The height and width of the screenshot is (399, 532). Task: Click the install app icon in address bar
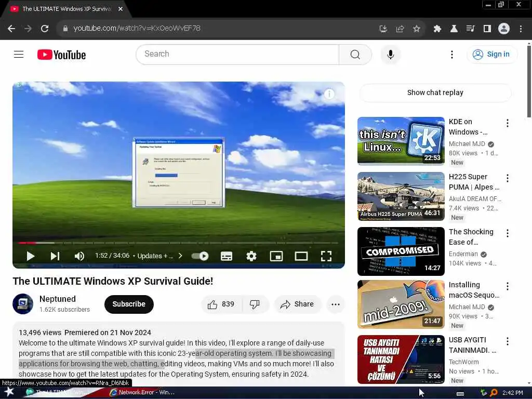coord(383,29)
